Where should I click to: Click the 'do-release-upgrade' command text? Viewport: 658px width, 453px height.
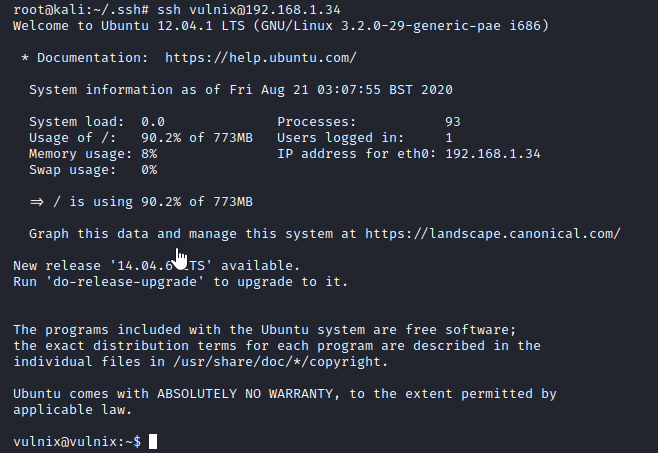[125, 281]
